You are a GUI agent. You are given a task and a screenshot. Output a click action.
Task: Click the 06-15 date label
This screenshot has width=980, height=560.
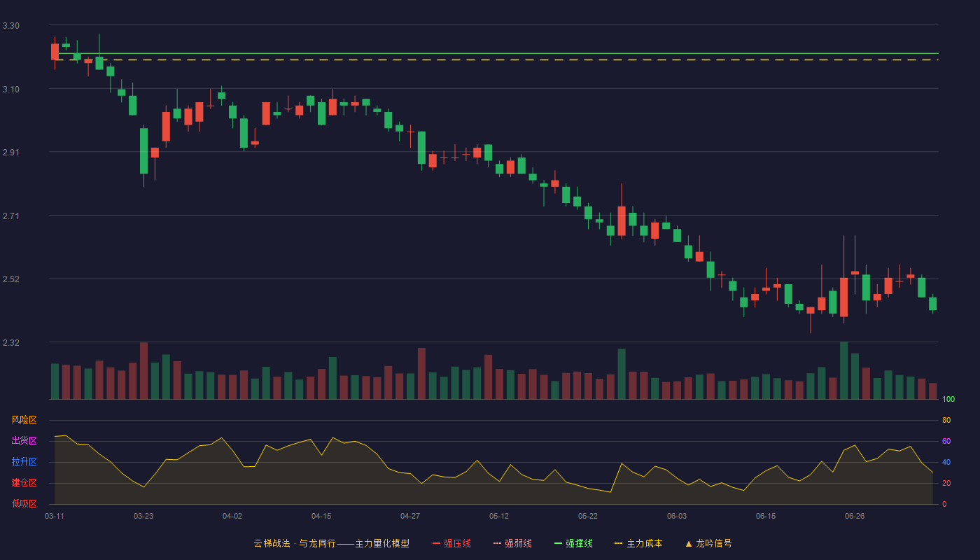coord(766,516)
